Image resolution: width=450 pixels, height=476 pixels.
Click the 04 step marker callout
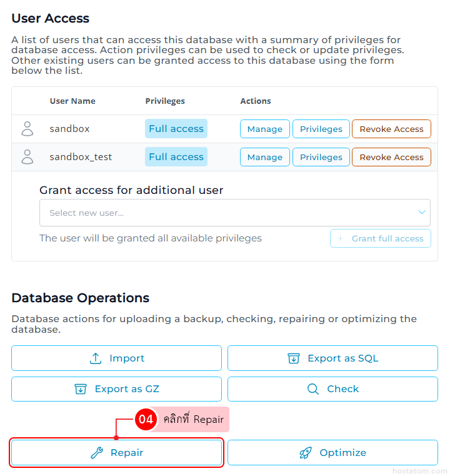146,420
